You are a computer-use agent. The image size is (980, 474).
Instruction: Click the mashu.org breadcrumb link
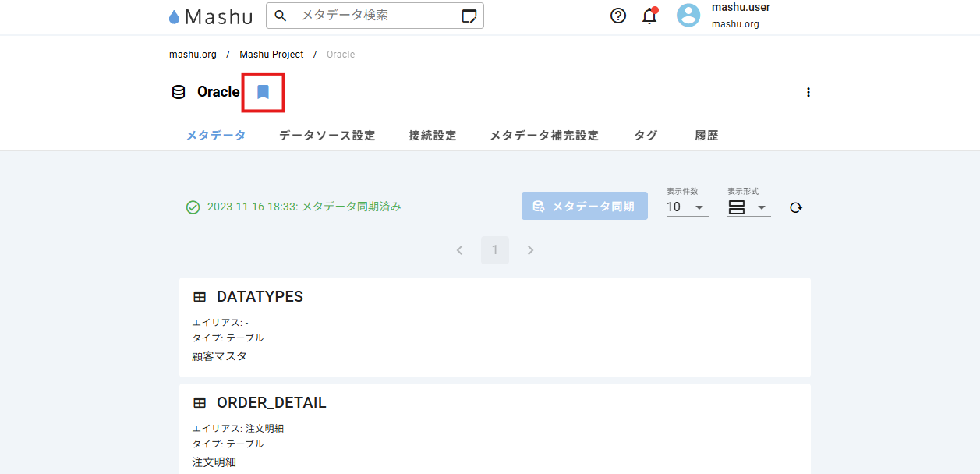click(x=193, y=55)
